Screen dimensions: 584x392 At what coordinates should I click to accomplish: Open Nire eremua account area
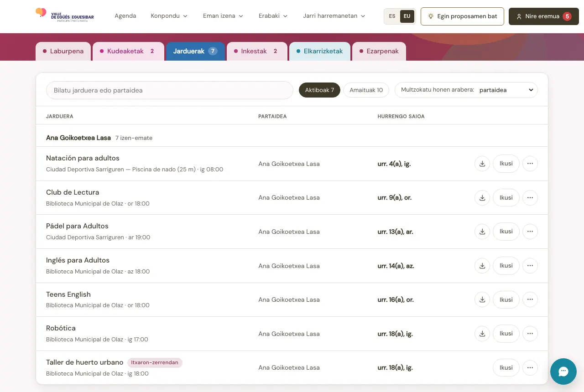[x=543, y=16]
